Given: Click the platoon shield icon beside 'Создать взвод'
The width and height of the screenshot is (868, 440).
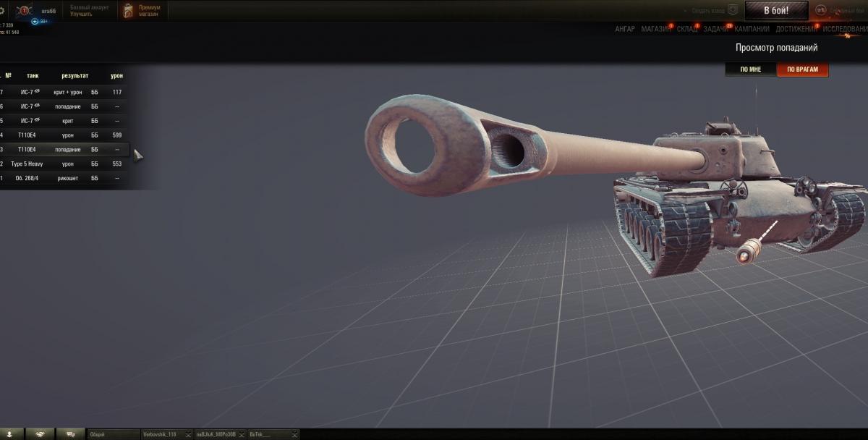Looking at the screenshot, I should pos(733,11).
